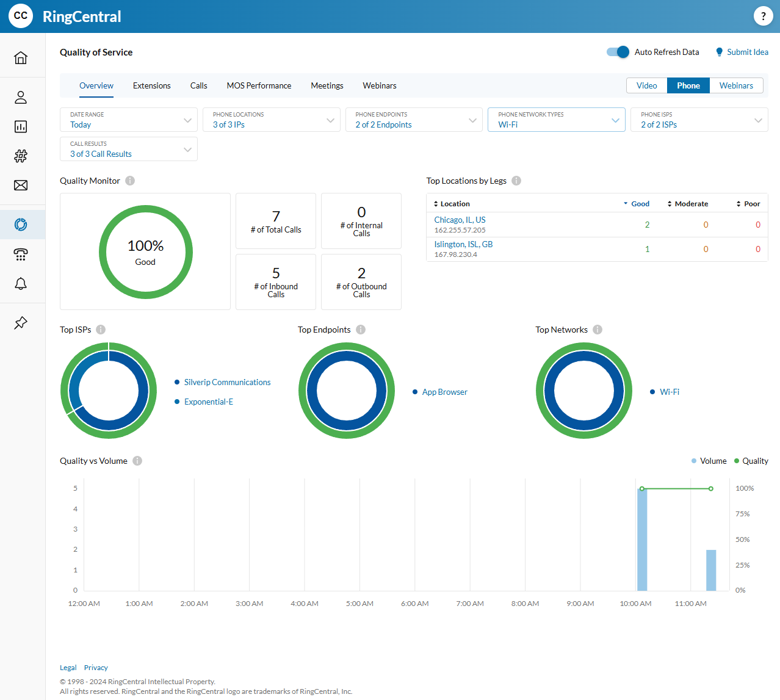Expand the Phone Network Types filter

point(556,120)
